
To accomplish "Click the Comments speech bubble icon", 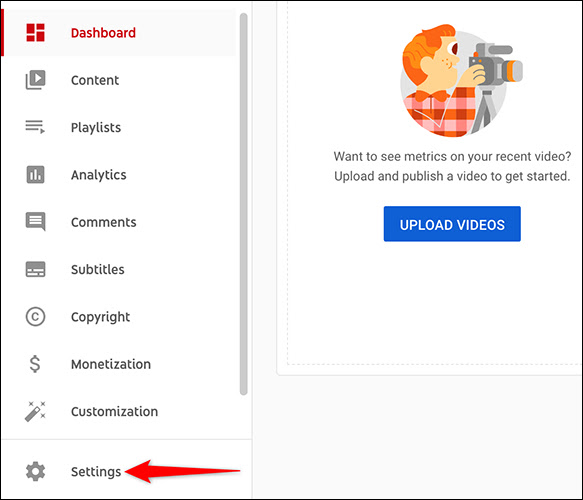I will coord(35,222).
